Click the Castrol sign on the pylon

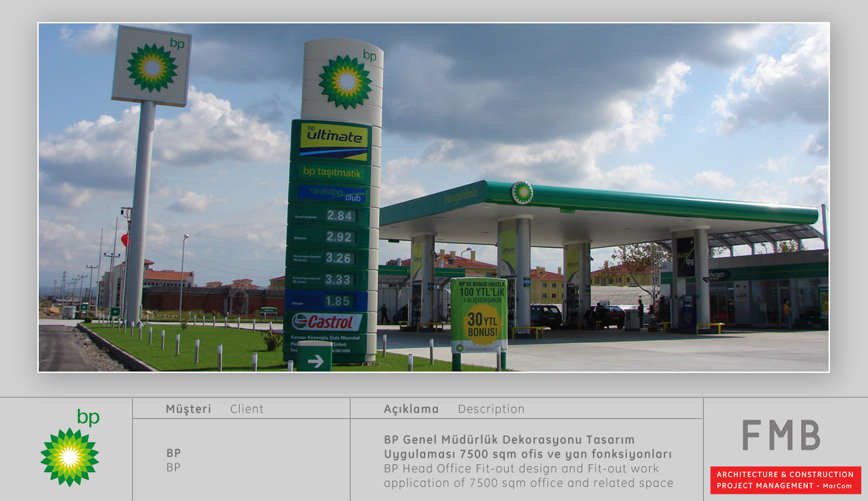(x=327, y=322)
